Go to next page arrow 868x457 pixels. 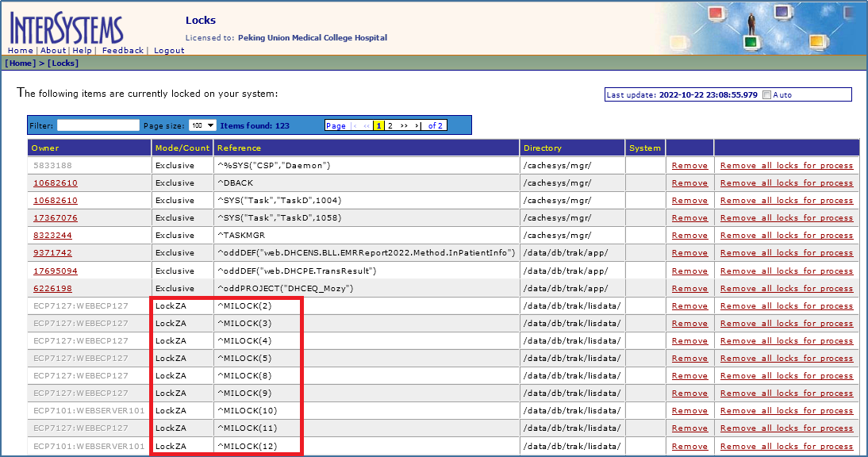[x=404, y=125]
